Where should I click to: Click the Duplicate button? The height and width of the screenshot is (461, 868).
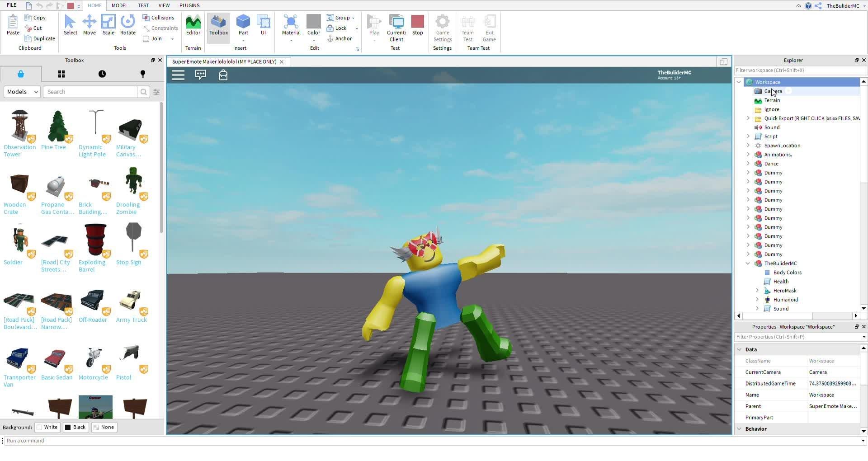coord(40,39)
